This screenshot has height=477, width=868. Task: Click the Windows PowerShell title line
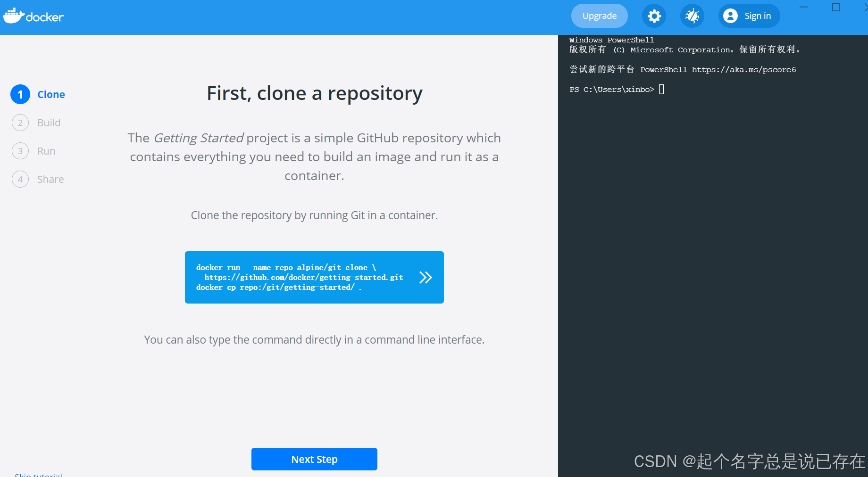click(x=611, y=40)
